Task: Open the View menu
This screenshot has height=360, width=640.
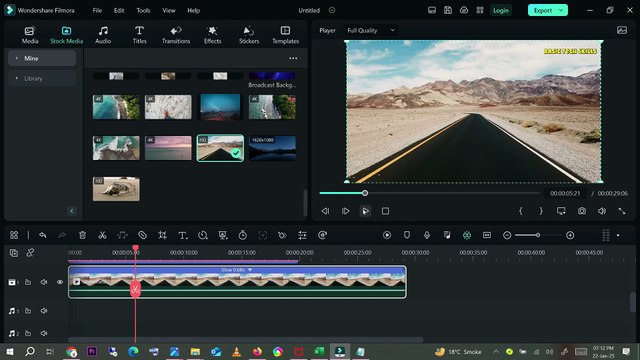Action: click(169, 10)
